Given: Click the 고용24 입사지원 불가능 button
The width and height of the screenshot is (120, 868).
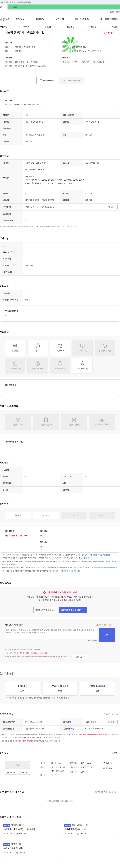Looking at the screenshot, I should click(71, 80).
